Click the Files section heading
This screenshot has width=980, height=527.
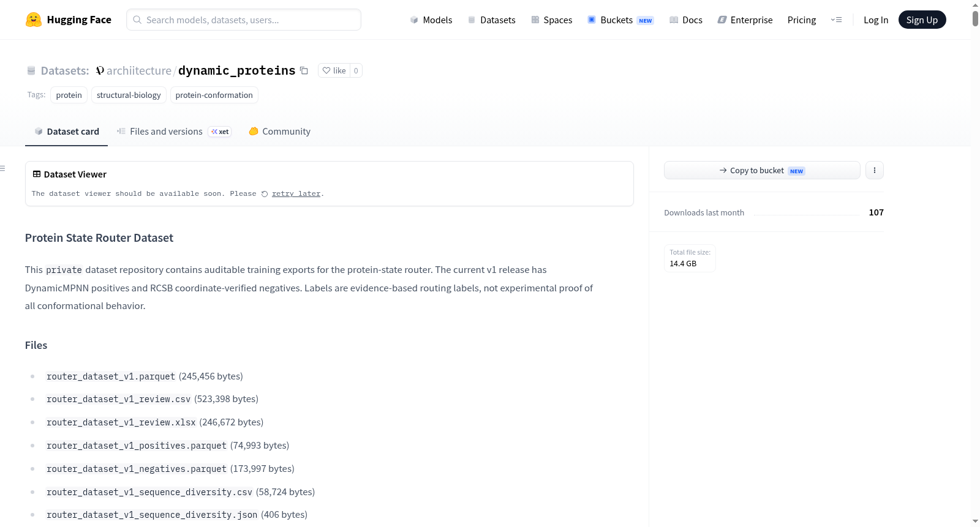36,345
